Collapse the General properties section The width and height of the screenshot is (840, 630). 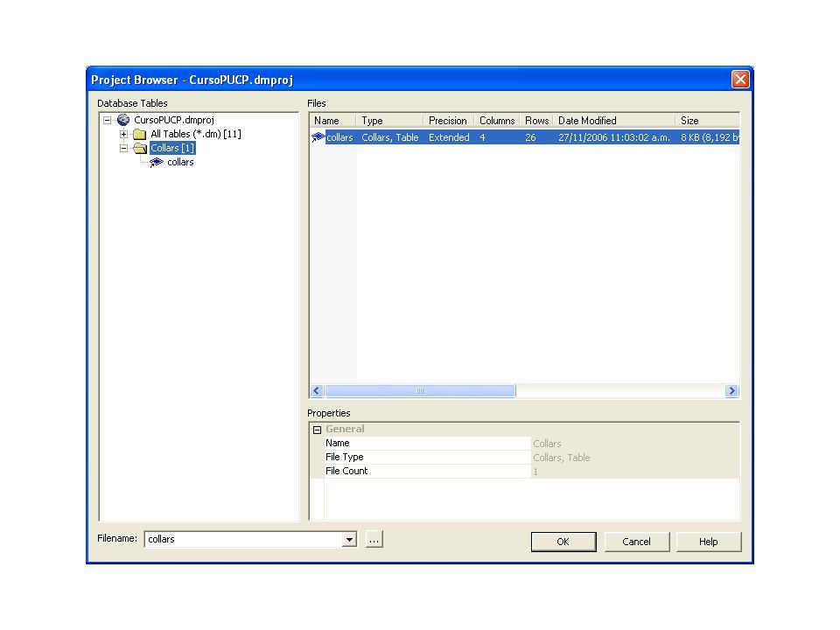(317, 430)
